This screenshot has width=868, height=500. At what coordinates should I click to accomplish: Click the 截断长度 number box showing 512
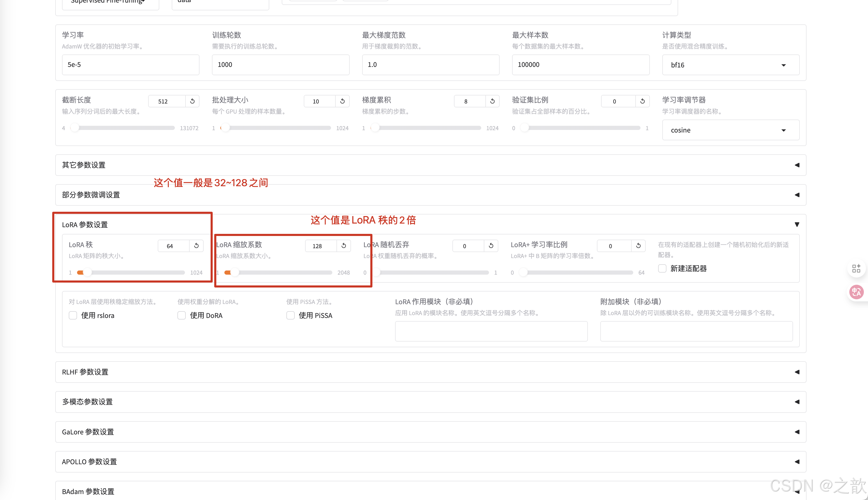[167, 101]
